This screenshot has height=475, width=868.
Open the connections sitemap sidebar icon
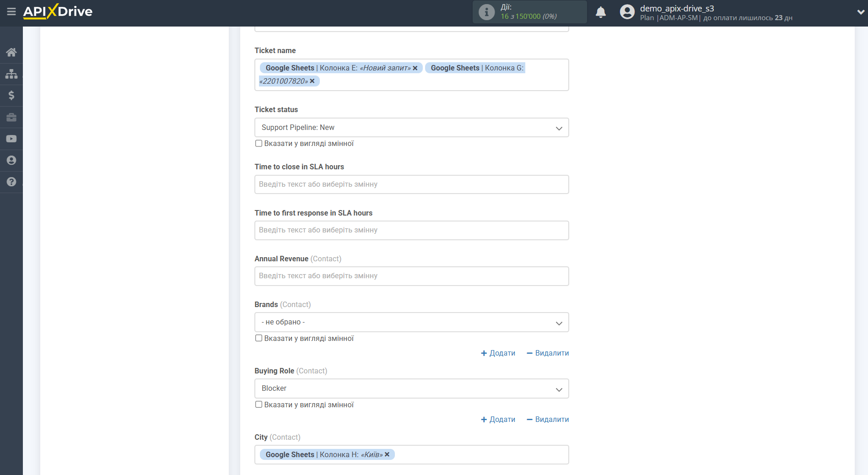click(x=11, y=74)
